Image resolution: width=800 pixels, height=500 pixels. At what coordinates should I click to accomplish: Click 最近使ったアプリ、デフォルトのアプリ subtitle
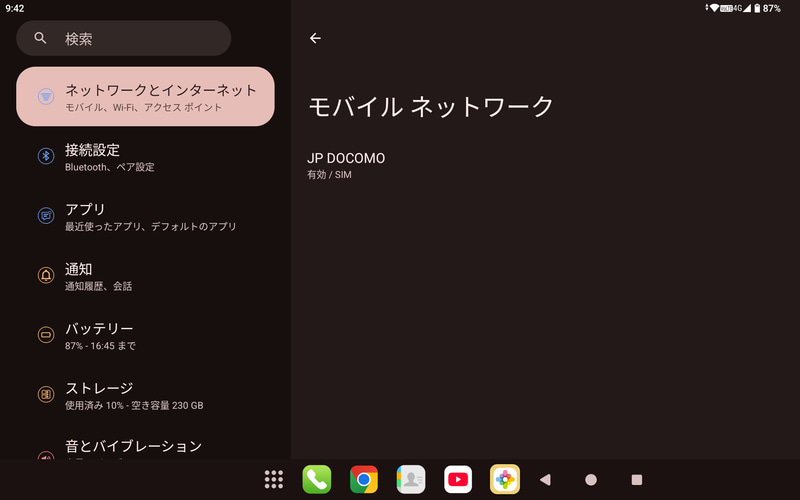[x=151, y=227]
